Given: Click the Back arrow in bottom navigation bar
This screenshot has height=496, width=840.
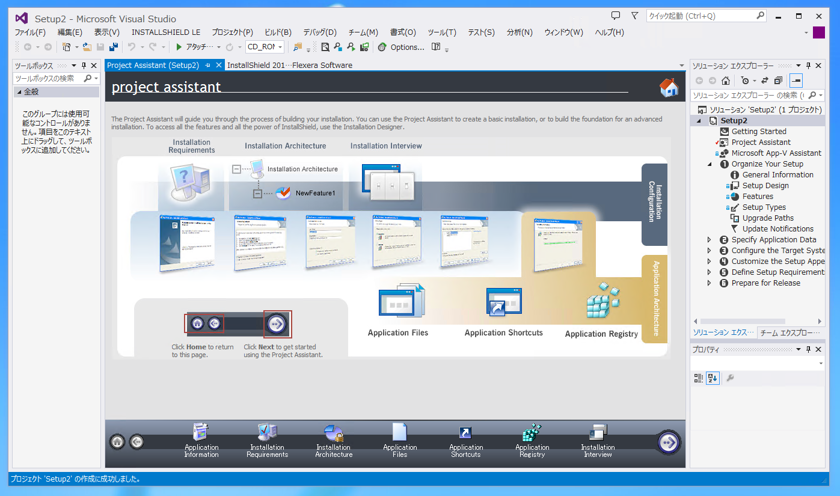Looking at the screenshot, I should (x=137, y=442).
